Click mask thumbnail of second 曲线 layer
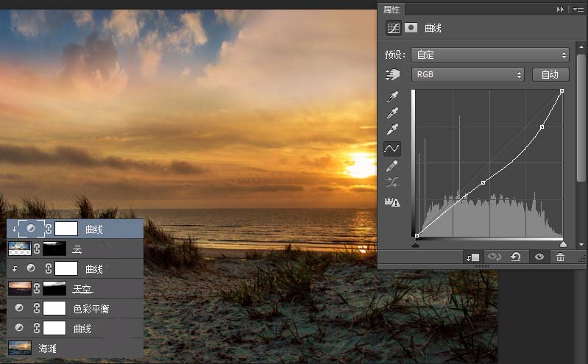Screen dimensions: 588x364 [66, 269]
